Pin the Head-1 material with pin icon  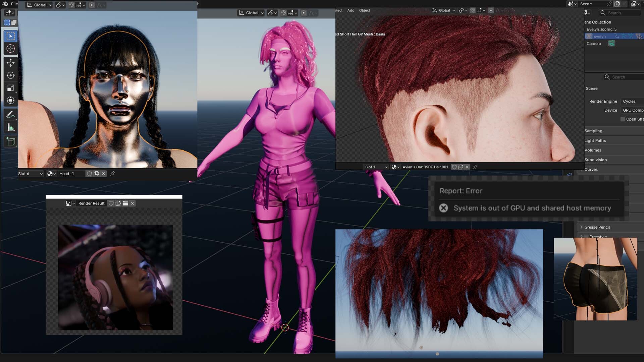(x=113, y=174)
